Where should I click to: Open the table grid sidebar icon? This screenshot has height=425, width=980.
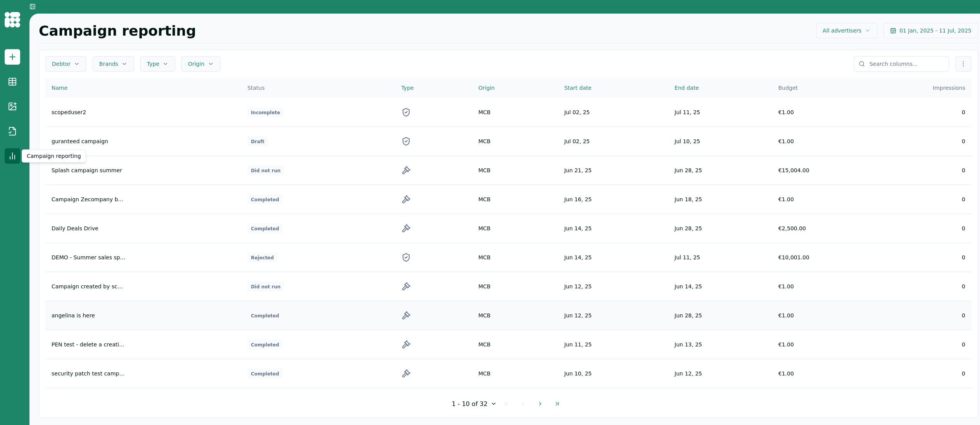pos(12,82)
